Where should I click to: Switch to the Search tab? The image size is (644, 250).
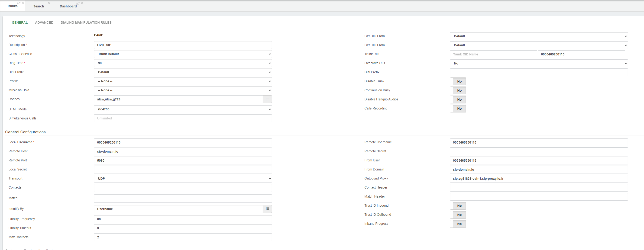tap(39, 6)
